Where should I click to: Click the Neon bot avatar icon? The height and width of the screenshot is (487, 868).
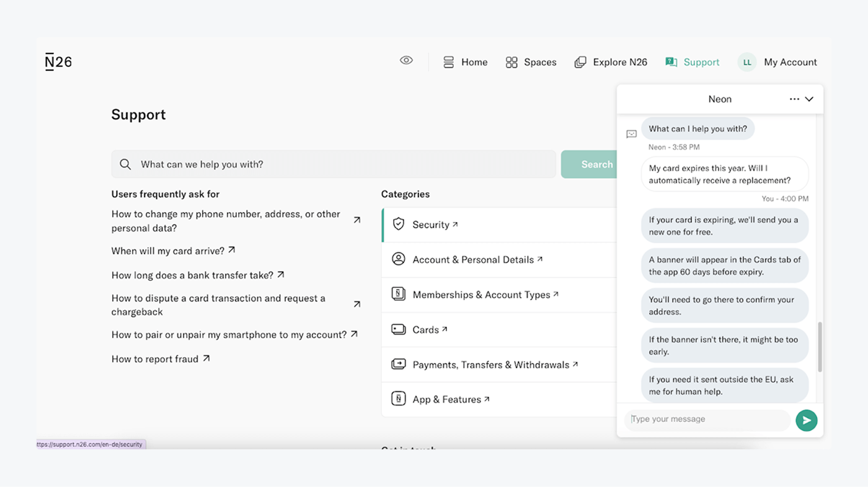pyautogui.click(x=631, y=134)
